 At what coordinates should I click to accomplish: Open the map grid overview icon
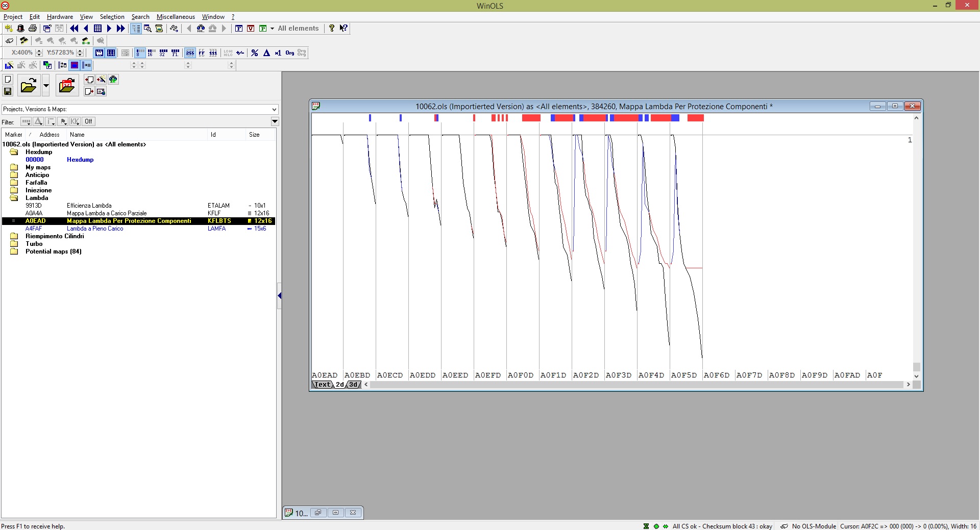pos(97,29)
